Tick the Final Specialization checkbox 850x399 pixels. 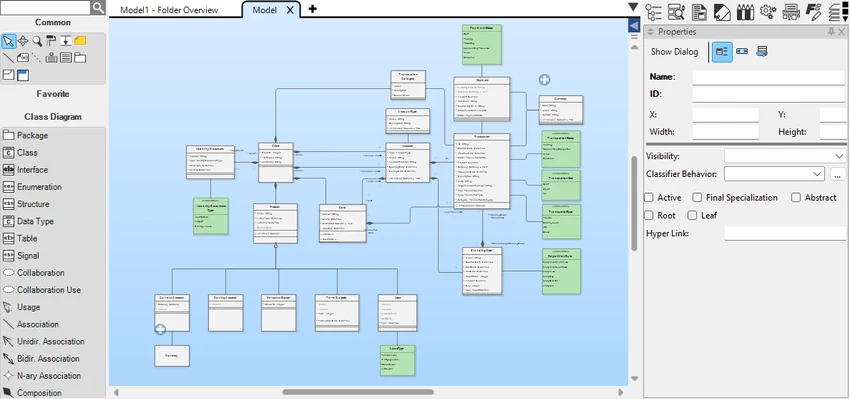[x=697, y=198]
